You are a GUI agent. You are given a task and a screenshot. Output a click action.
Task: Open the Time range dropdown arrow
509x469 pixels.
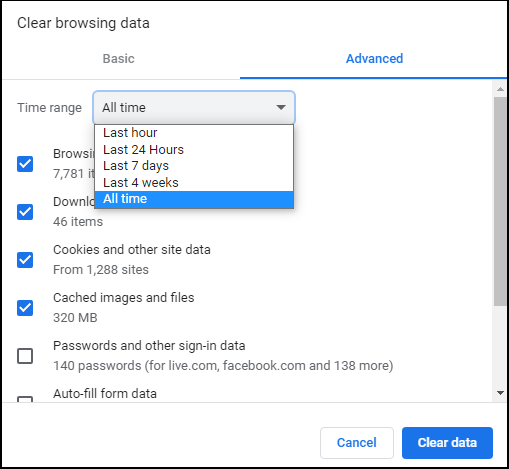[x=281, y=107]
